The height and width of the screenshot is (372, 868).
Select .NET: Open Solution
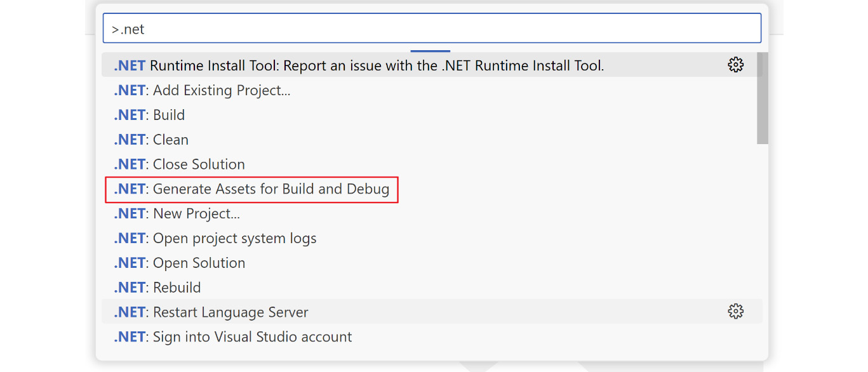(x=432, y=263)
